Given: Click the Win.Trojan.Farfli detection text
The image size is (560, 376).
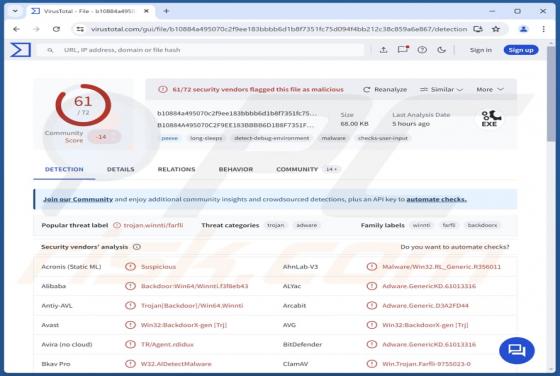Looking at the screenshot, I should tap(426, 364).
